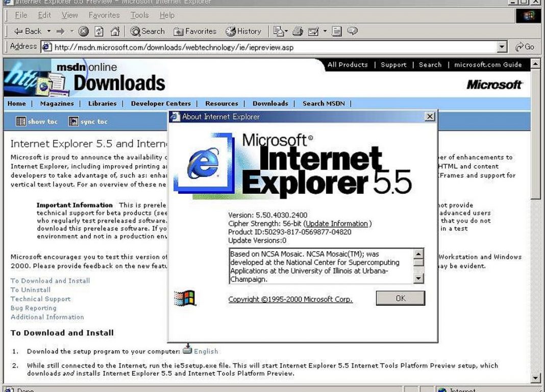Screen dimensions: 545x392
Task: Open the Tools menu
Action: [139, 15]
